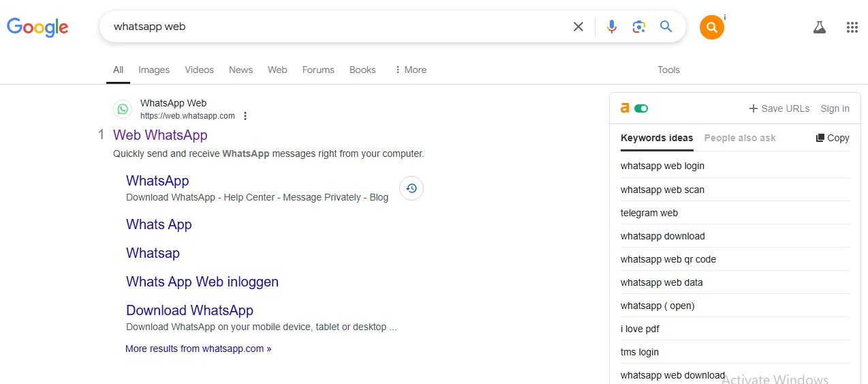Click More results from whatsapp.com

(198, 349)
